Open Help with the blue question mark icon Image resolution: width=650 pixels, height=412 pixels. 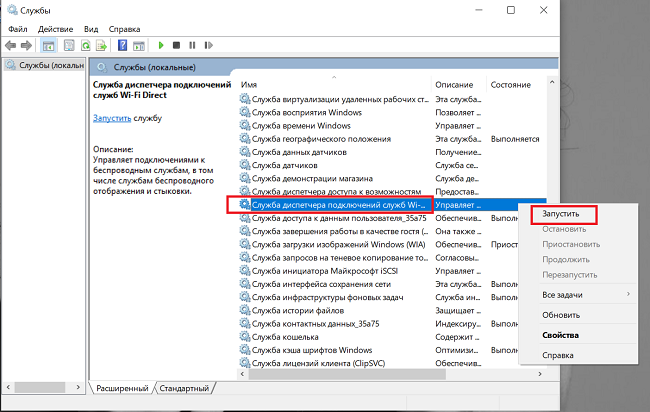tap(121, 45)
